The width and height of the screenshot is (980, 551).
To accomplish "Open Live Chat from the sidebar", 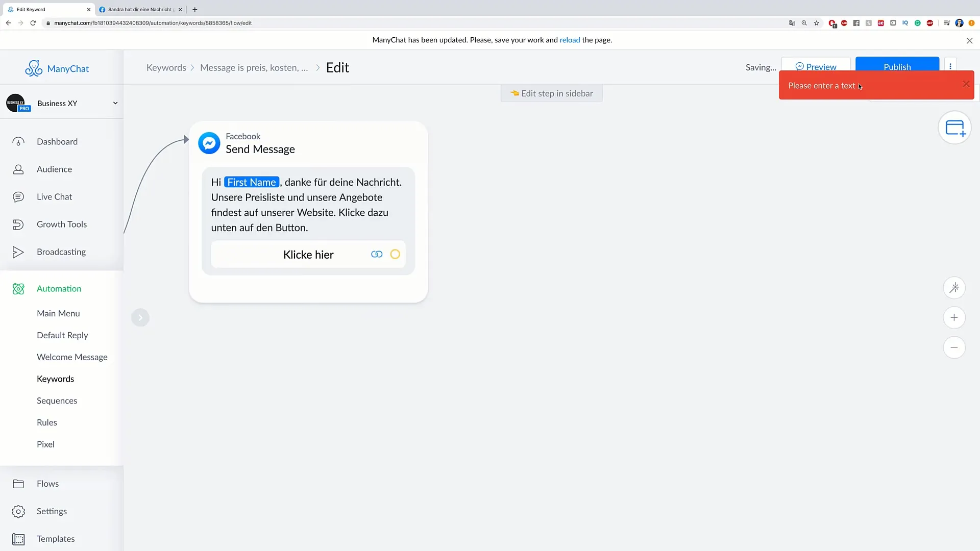I will tap(54, 196).
